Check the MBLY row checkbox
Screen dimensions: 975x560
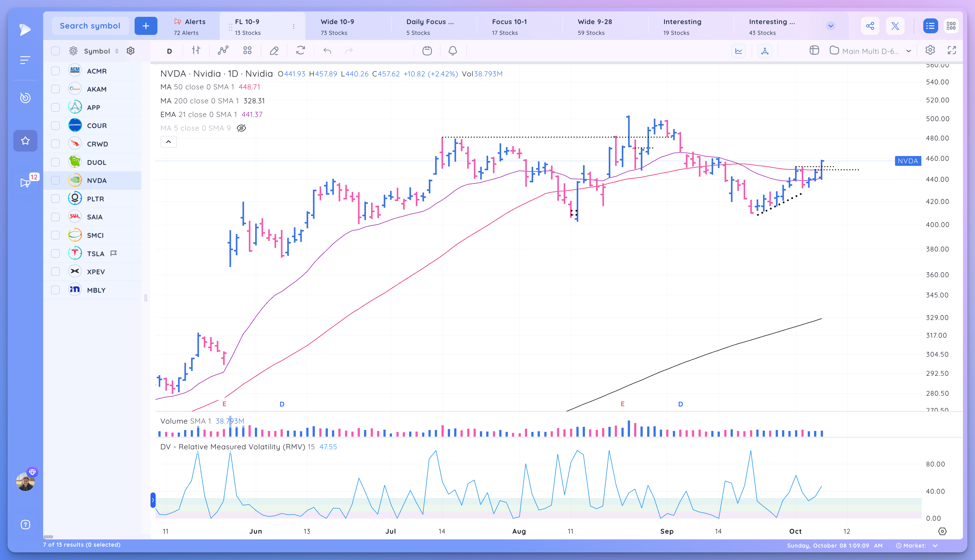[x=56, y=290]
